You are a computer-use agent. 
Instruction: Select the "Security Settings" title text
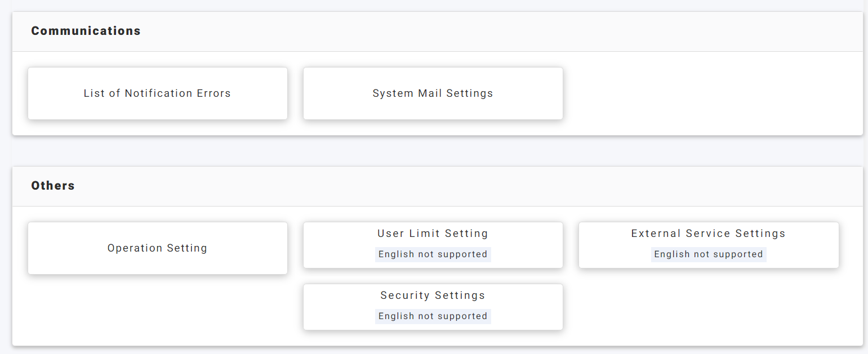pos(433,295)
